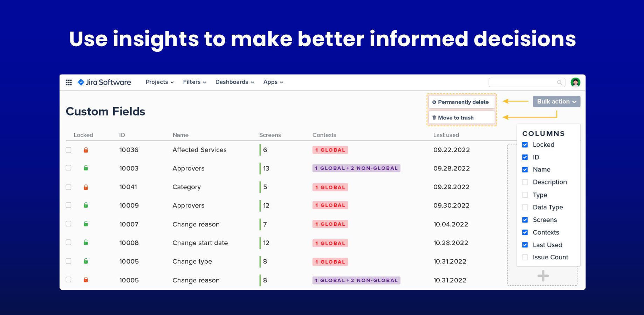Image resolution: width=644 pixels, height=315 pixels.
Task: Click the 1 GLOBAL badge for Affected Services
Action: point(330,150)
